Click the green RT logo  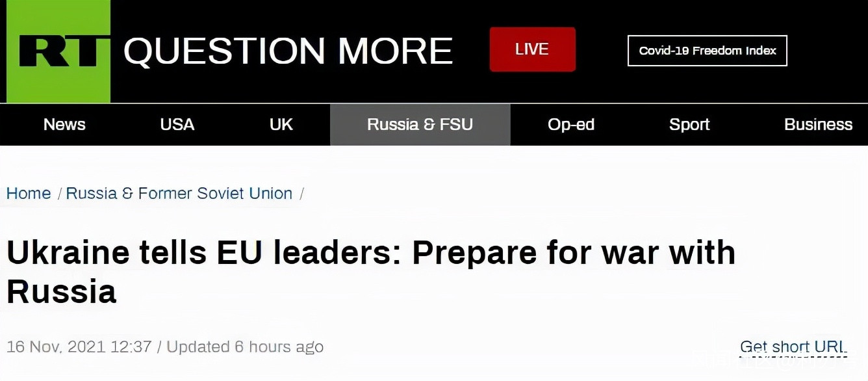(x=58, y=51)
